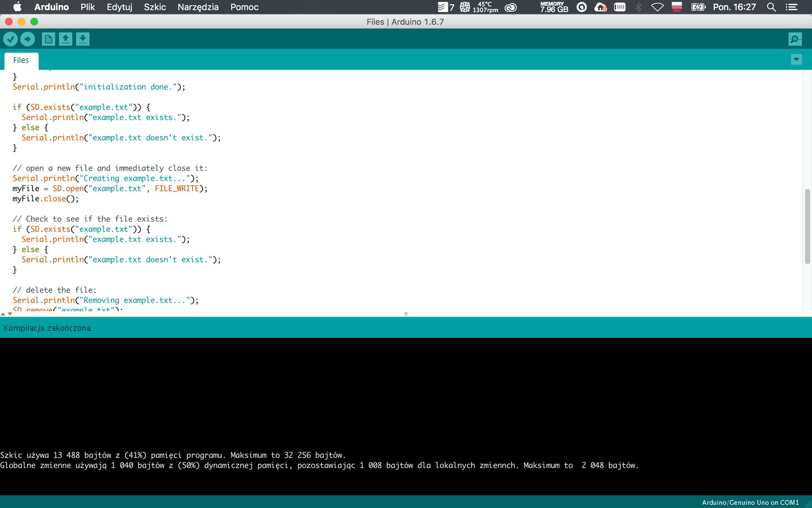Click the MEMORY 7.96 GB indicator
This screenshot has height=508, width=812.
click(554, 7)
